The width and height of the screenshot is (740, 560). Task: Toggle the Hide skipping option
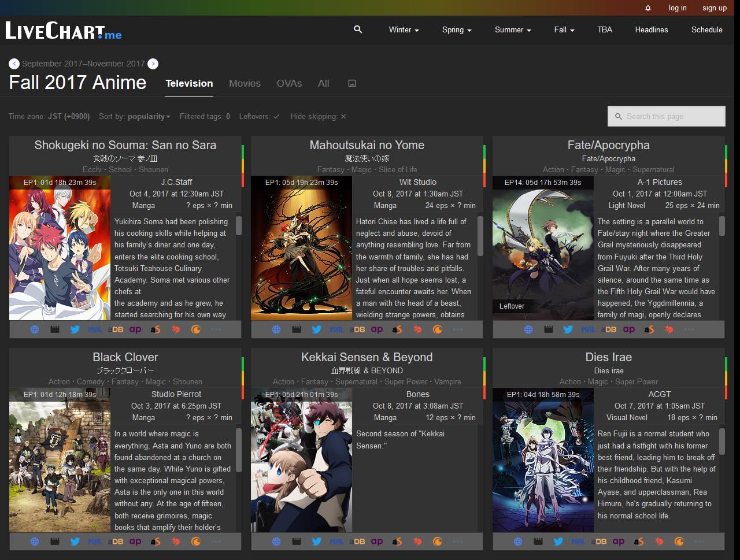pos(319,116)
